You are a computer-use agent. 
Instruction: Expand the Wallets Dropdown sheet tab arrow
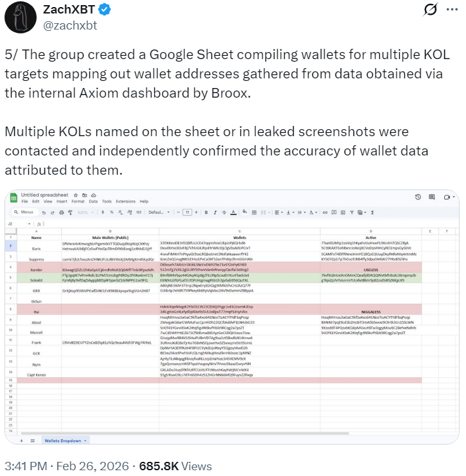(x=86, y=441)
